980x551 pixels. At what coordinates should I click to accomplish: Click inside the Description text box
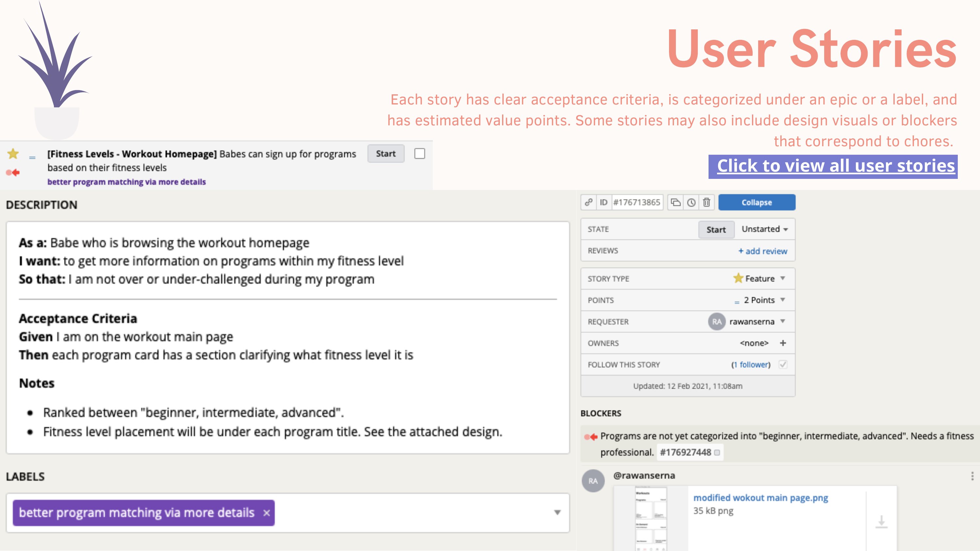[x=287, y=338]
